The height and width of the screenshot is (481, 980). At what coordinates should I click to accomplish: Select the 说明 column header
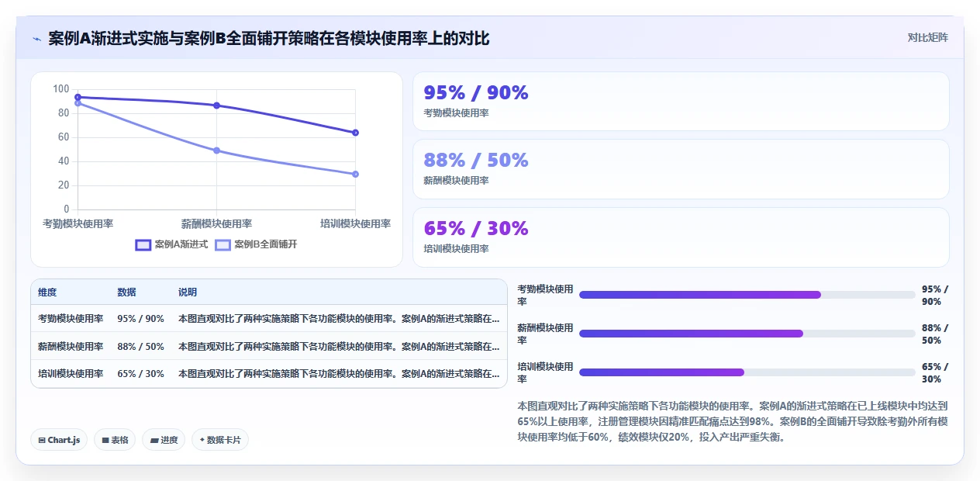188,292
